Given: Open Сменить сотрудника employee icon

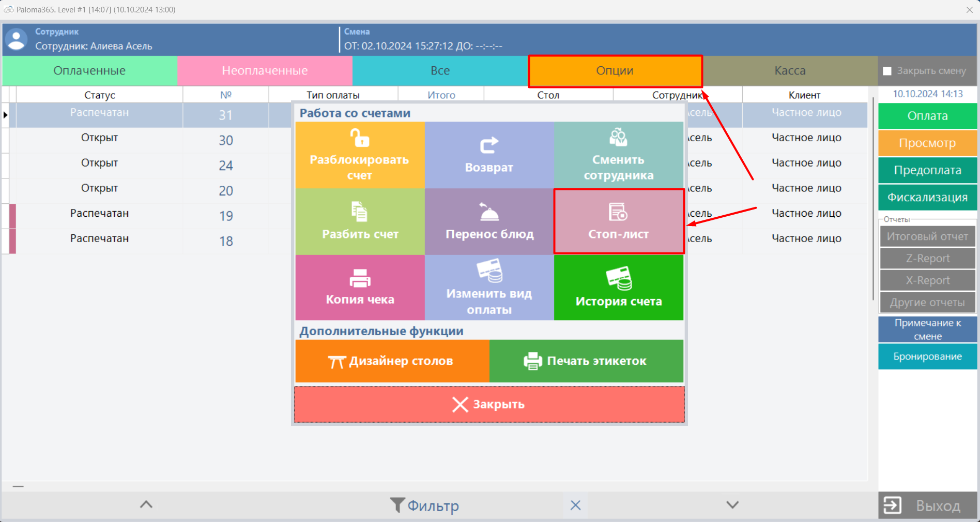Looking at the screenshot, I should tap(618, 138).
